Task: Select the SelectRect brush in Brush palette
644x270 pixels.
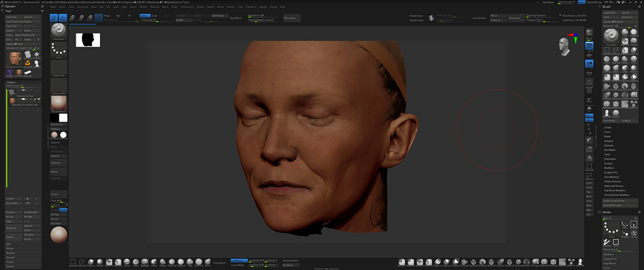Action: pyautogui.click(x=607, y=51)
